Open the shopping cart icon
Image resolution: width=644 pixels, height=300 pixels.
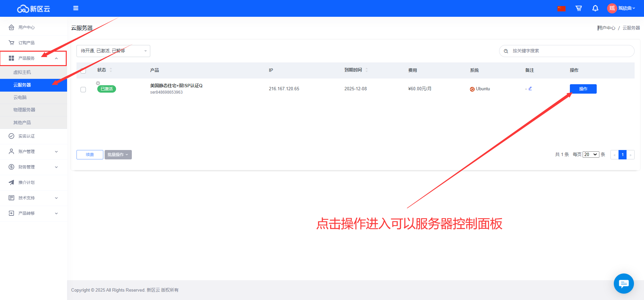point(579,8)
